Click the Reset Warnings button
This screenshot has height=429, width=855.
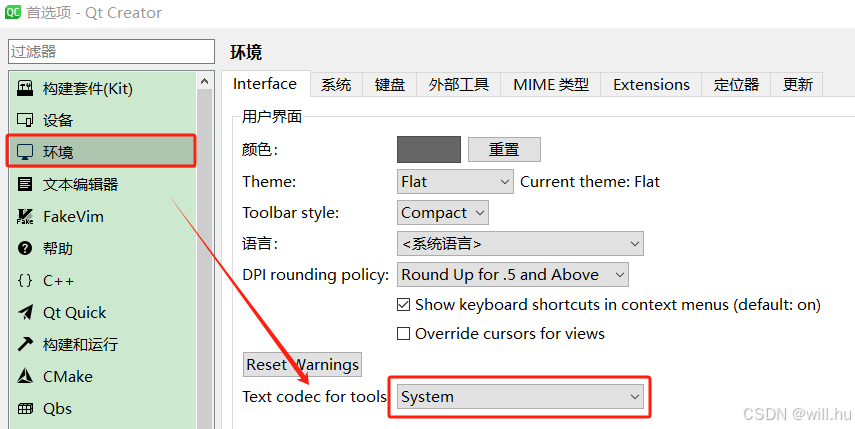coord(303,365)
